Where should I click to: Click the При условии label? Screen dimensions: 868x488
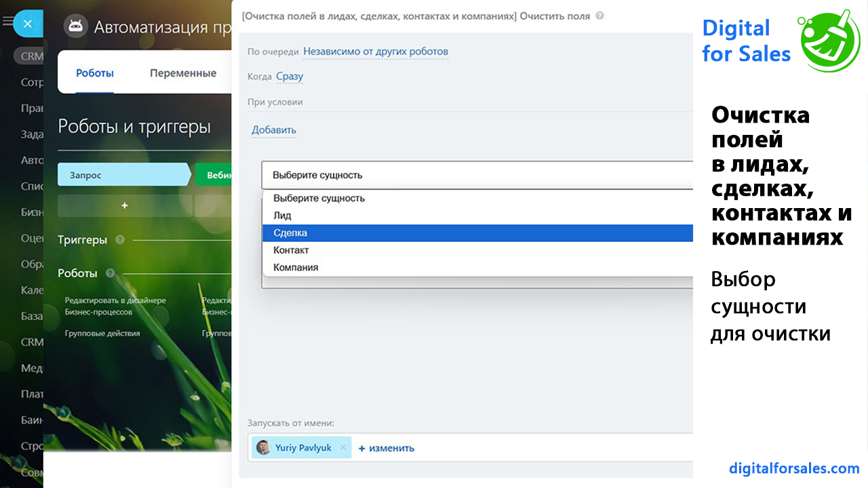coord(275,102)
